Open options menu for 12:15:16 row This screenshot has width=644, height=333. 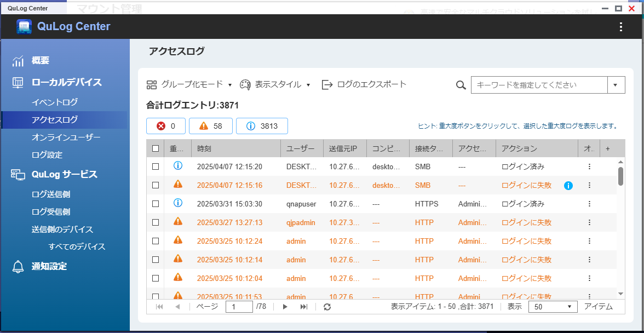589,186
